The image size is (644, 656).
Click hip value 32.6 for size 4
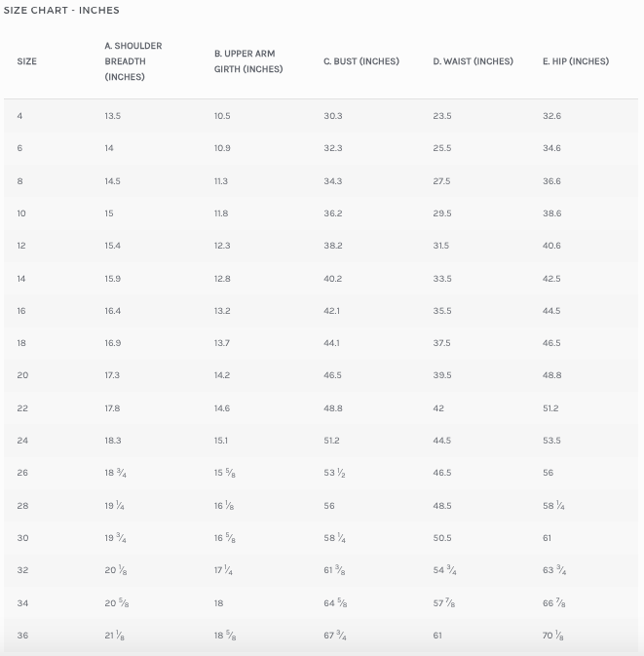click(x=552, y=116)
